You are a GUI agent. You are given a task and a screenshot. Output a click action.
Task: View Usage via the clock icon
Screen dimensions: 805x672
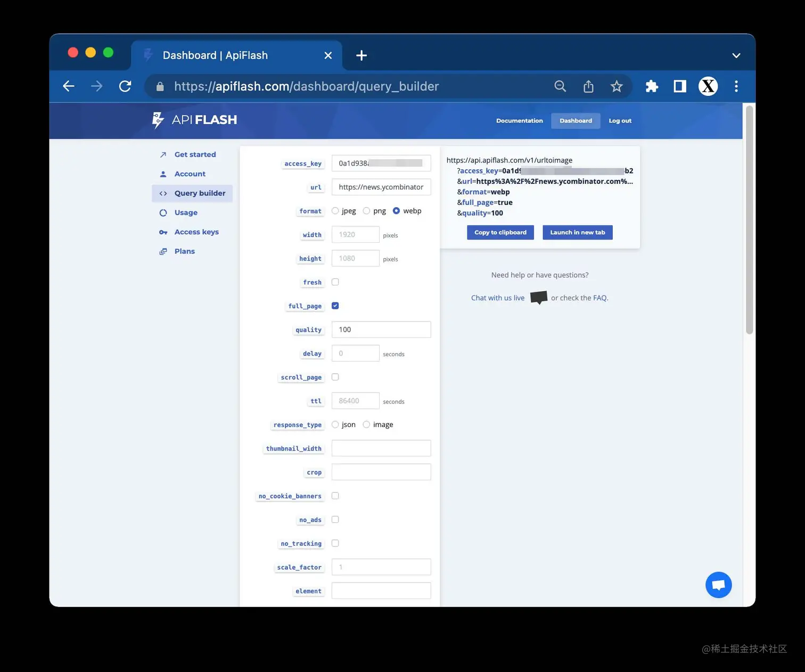click(162, 212)
